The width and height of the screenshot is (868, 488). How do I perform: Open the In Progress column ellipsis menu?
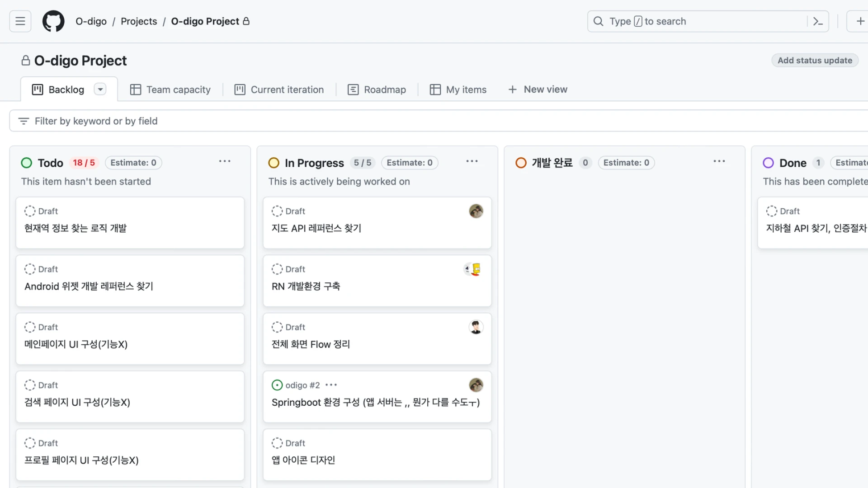pyautogui.click(x=472, y=161)
